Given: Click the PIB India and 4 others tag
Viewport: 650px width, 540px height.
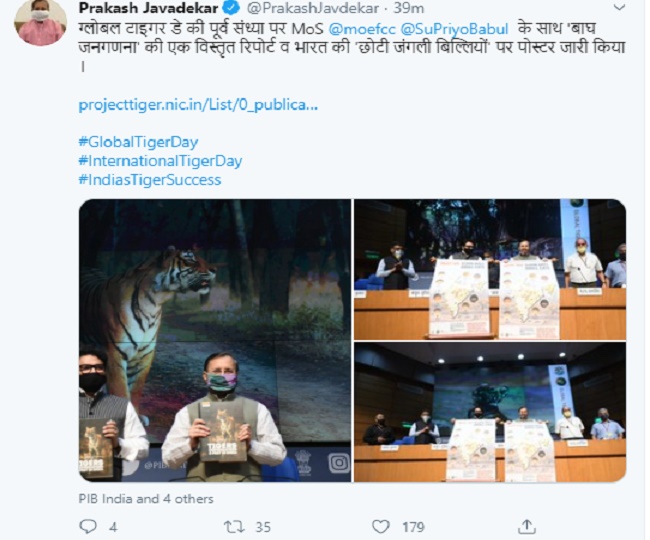Looking at the screenshot, I should [146, 499].
